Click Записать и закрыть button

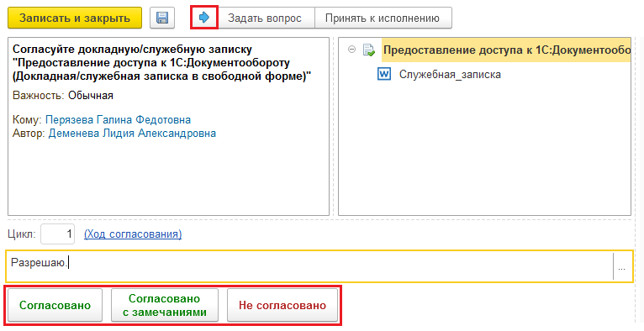tap(75, 18)
